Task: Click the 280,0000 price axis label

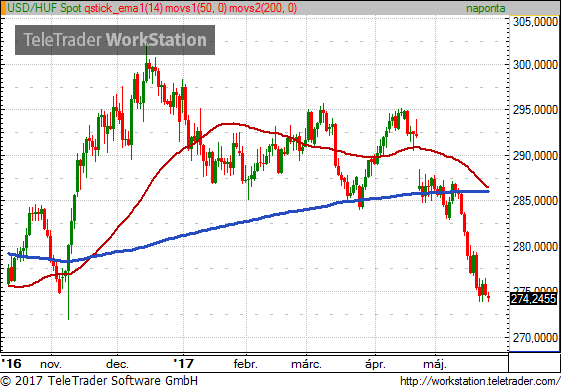Action: point(535,247)
